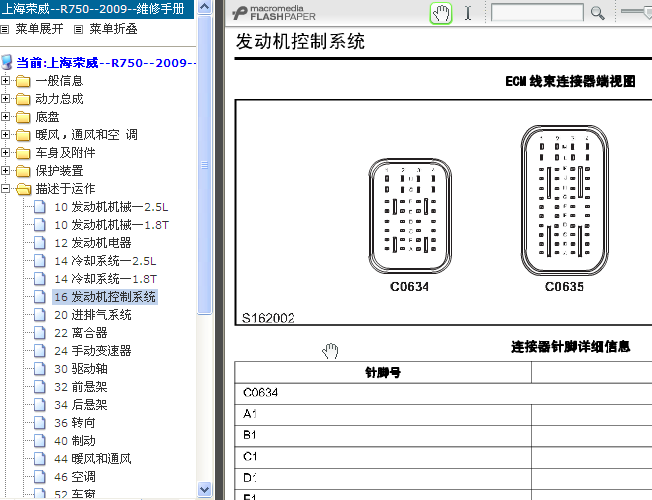Click the sidebar scroll down arrow
The image size is (652, 500).
click(205, 490)
